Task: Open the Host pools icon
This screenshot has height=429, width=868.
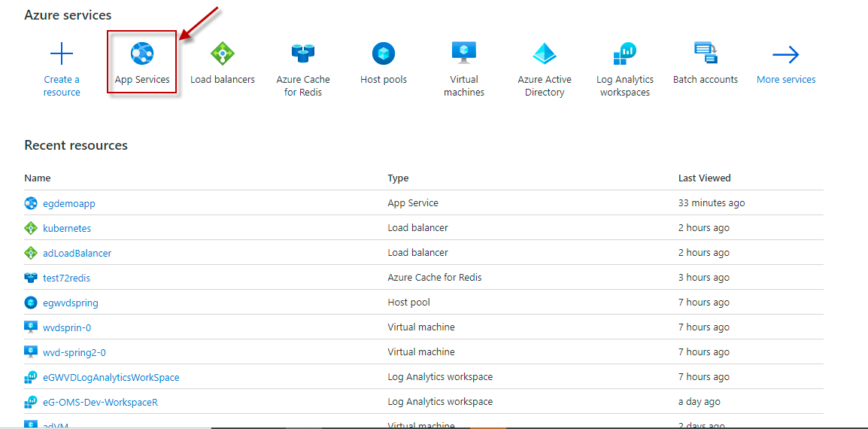Action: [383, 53]
